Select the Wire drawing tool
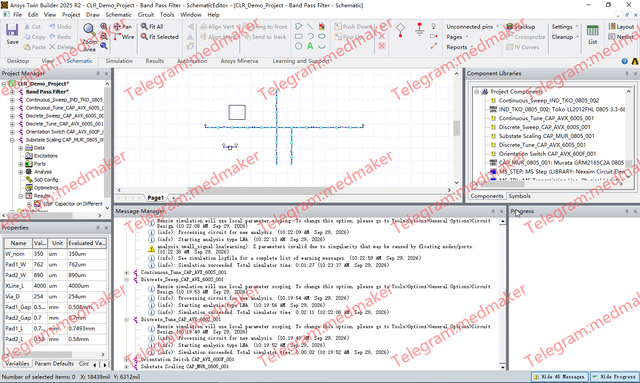 tap(124, 37)
